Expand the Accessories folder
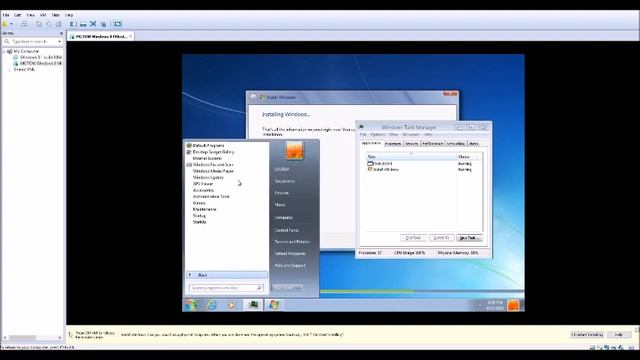Image resolution: width=640 pixels, height=360 pixels. coord(203,190)
